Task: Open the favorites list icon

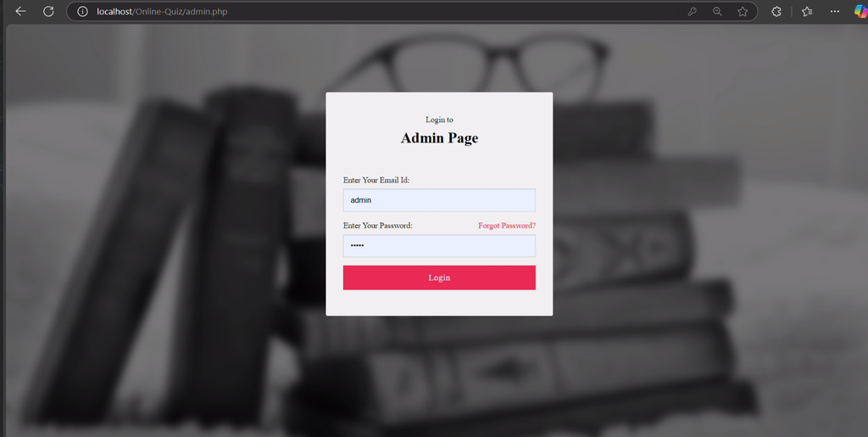Action: coord(807,12)
